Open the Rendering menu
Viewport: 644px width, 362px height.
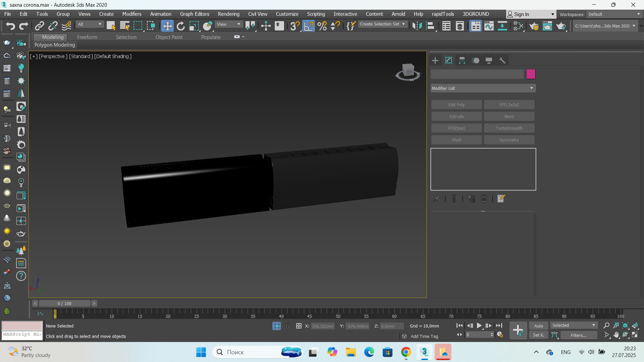click(x=228, y=14)
